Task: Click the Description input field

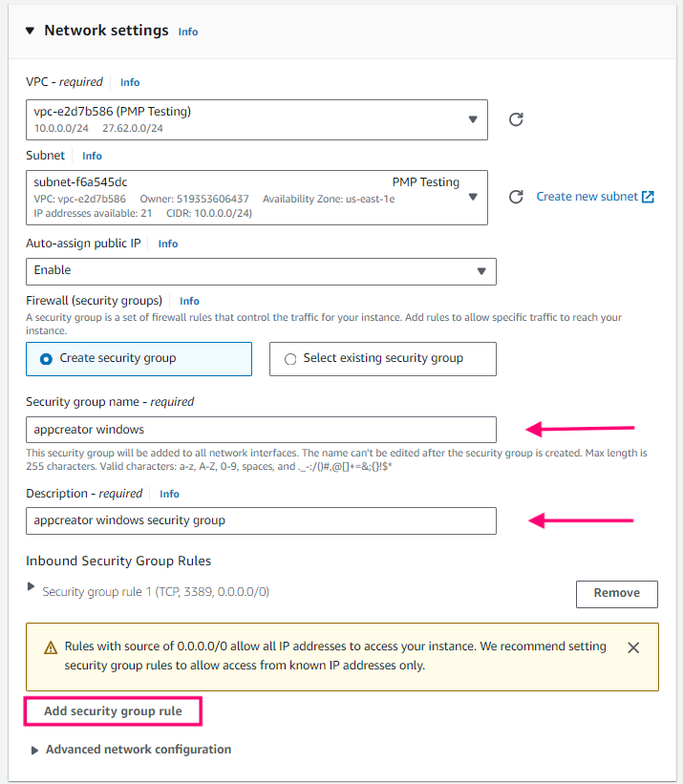Action: [261, 520]
